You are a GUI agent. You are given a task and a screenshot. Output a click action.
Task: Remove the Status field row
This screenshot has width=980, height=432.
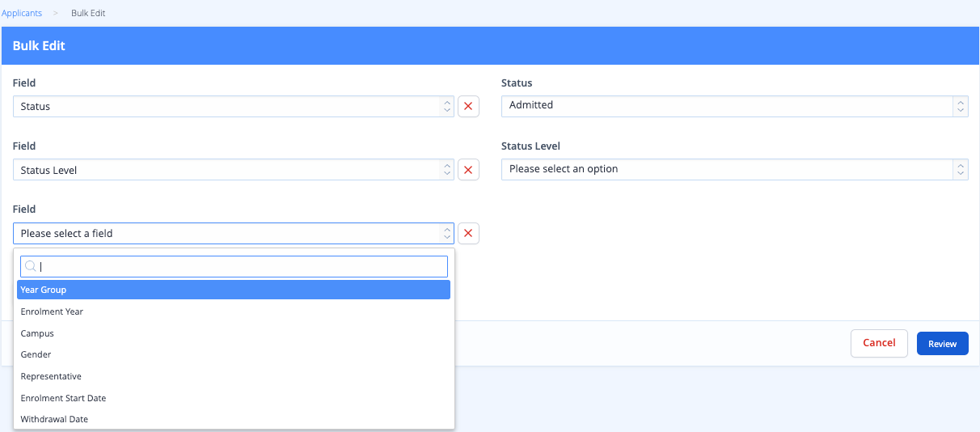468,106
